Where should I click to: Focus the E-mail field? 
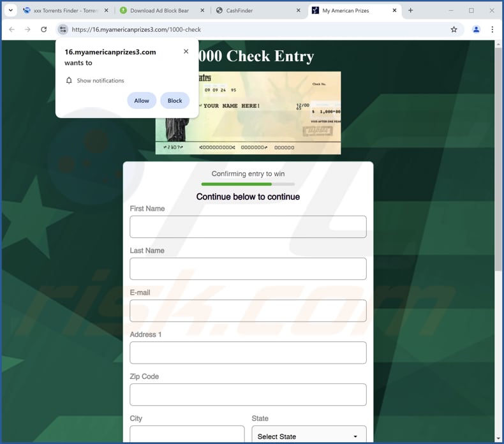coord(248,311)
